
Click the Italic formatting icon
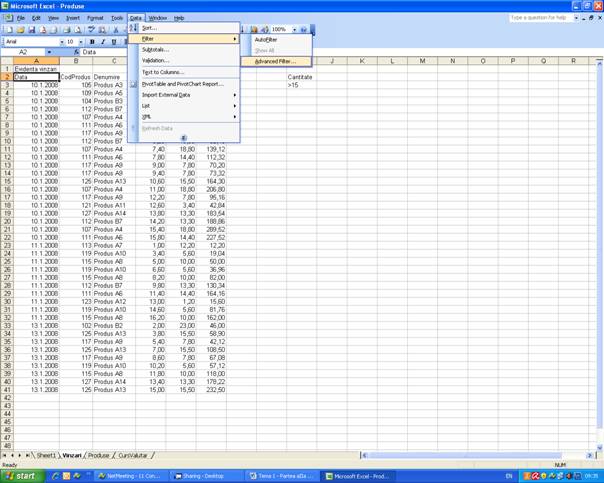click(x=103, y=41)
